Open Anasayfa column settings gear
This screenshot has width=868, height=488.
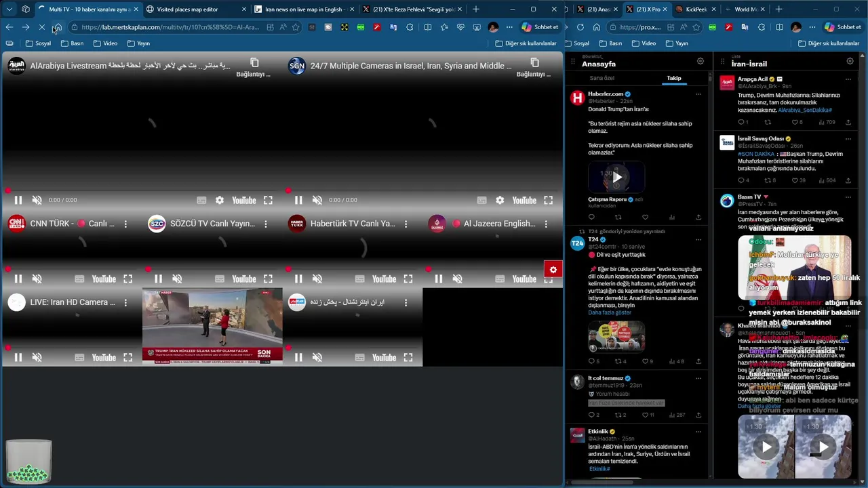pyautogui.click(x=701, y=61)
